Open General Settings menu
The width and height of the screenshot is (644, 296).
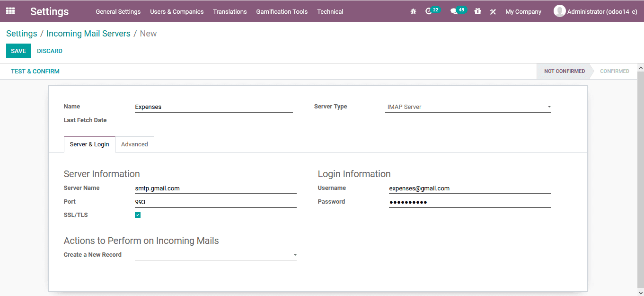[118, 11]
